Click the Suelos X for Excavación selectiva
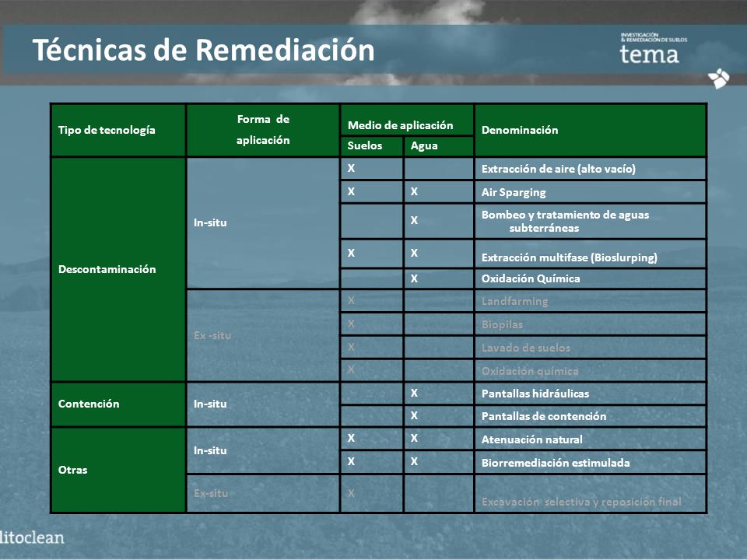747x560 pixels. (351, 493)
